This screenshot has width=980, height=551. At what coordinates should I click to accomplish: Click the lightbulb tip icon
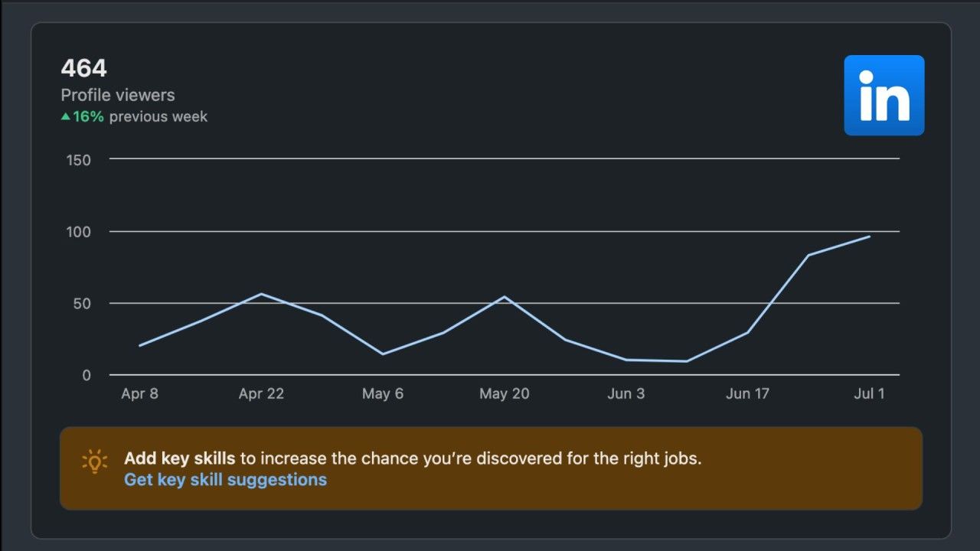click(x=94, y=460)
